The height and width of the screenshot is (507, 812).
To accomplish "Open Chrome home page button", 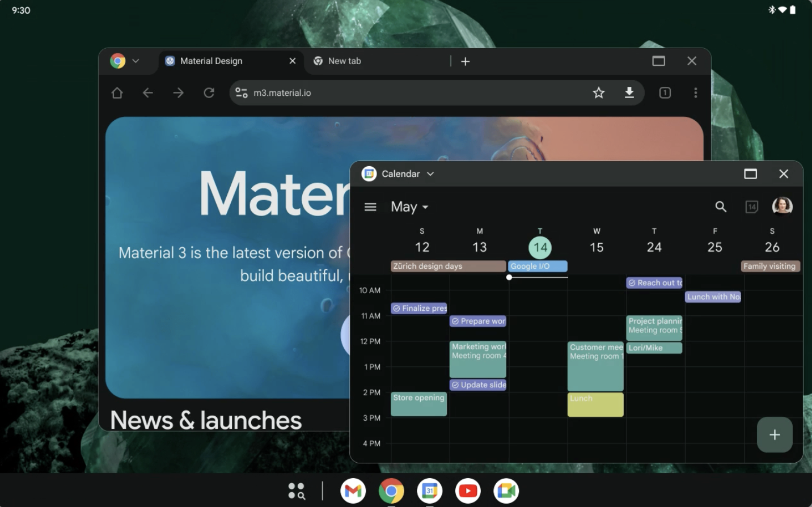I will point(117,92).
